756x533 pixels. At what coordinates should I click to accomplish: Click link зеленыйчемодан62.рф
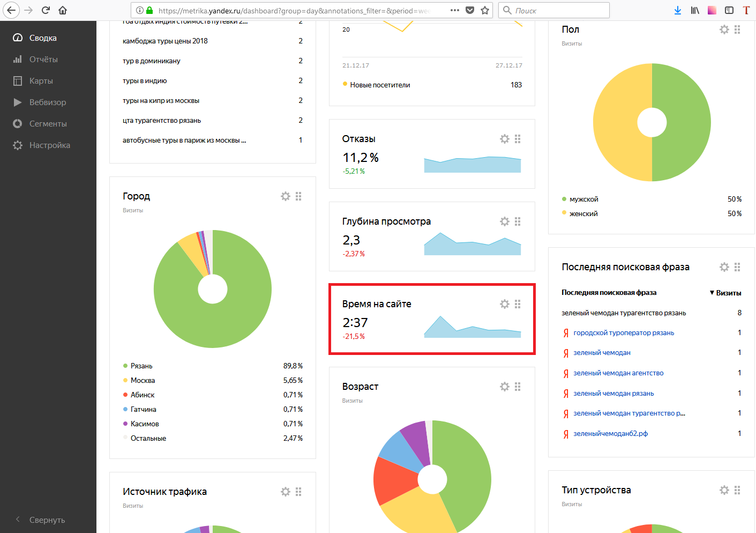click(610, 434)
